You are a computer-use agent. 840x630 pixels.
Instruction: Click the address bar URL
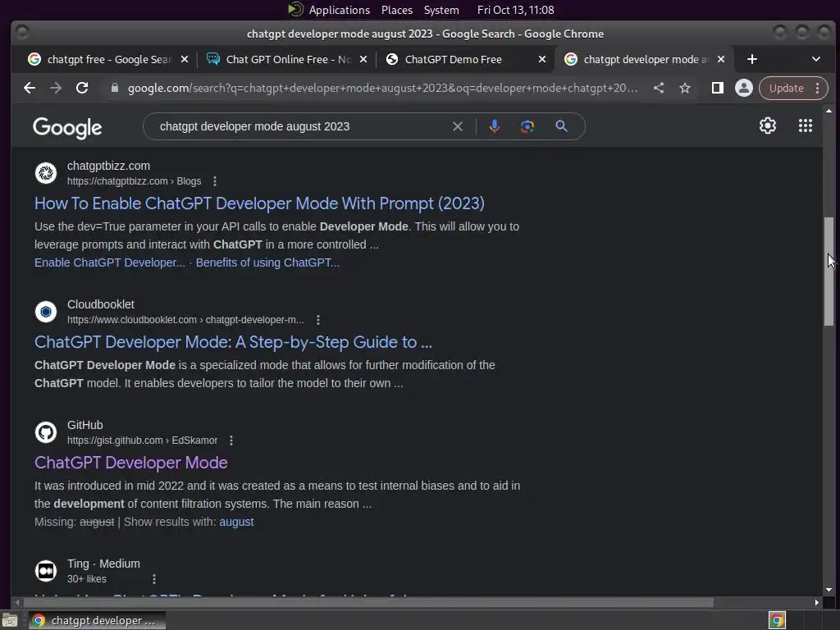(x=382, y=88)
